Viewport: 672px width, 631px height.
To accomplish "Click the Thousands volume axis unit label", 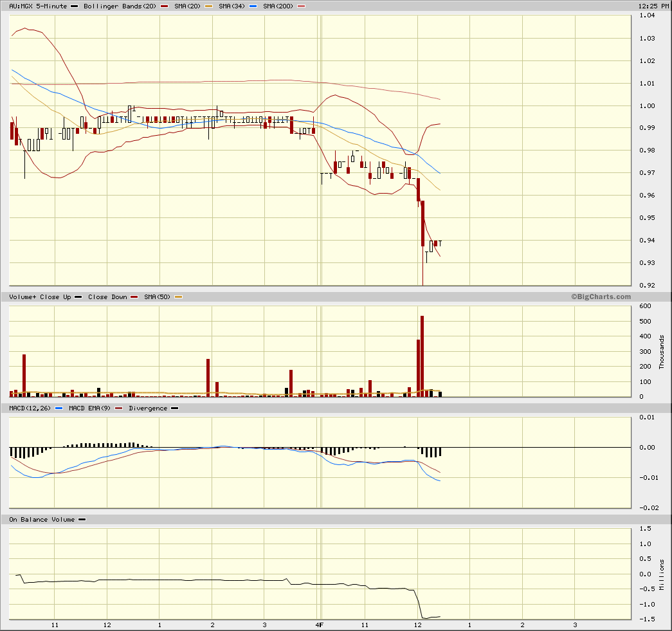I will coord(661,352).
